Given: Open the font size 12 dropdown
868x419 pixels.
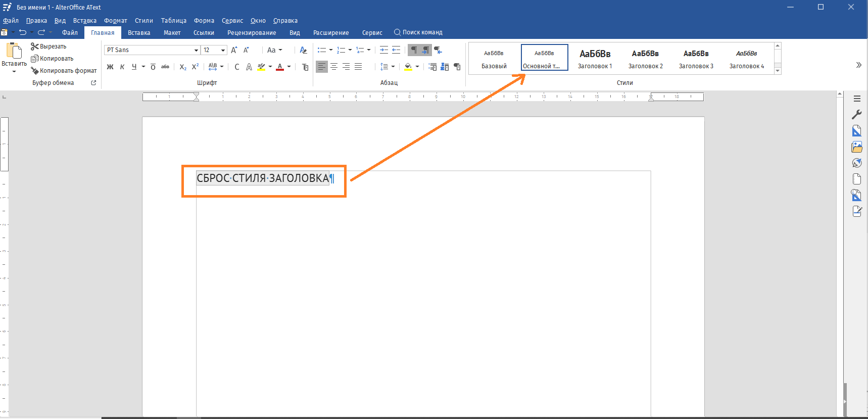Looking at the screenshot, I should (223, 50).
